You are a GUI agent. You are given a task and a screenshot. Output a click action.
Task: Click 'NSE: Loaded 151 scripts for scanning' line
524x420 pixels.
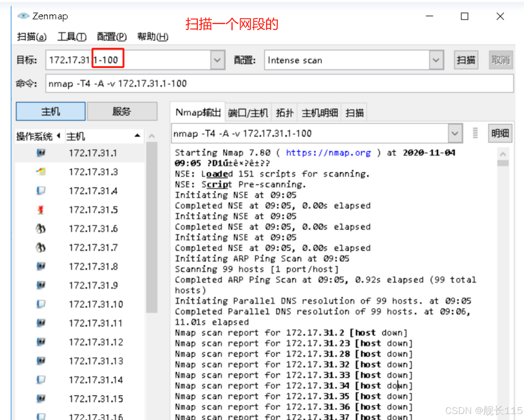point(272,174)
